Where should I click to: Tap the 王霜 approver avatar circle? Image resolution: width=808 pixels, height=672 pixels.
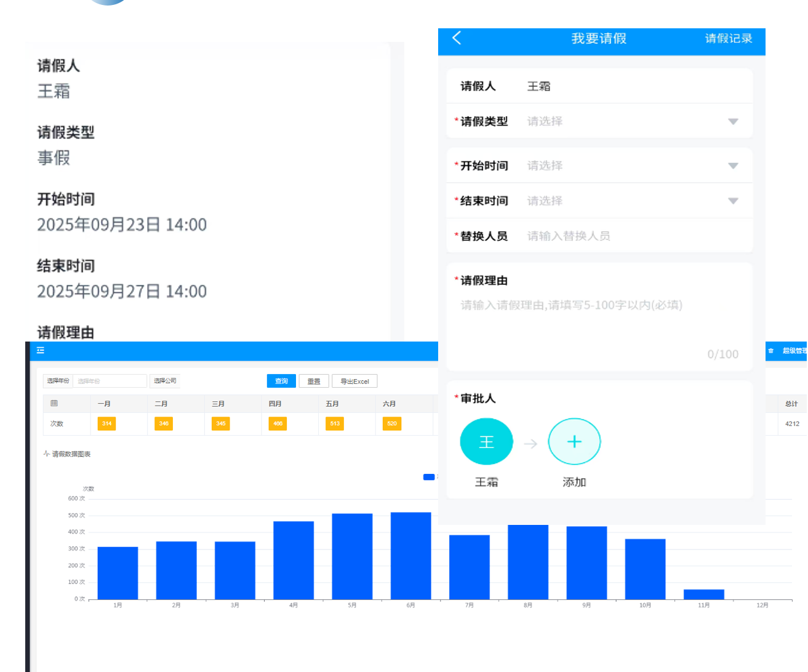(486, 442)
